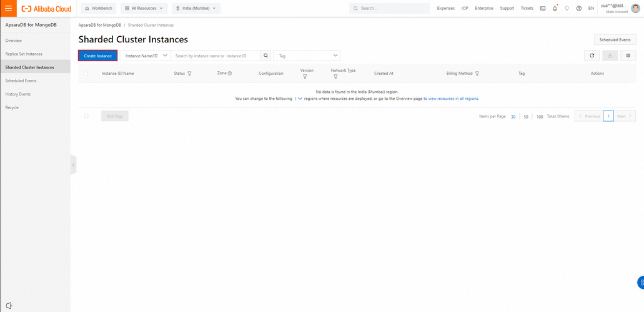Set 30 items per page
Screen dimensions: 644x312
(x=513, y=117)
